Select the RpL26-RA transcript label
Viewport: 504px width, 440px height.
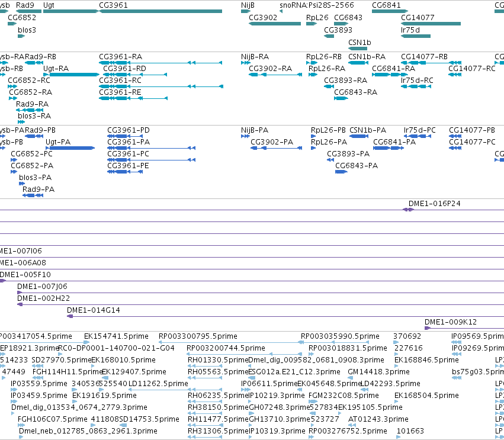coord(327,69)
